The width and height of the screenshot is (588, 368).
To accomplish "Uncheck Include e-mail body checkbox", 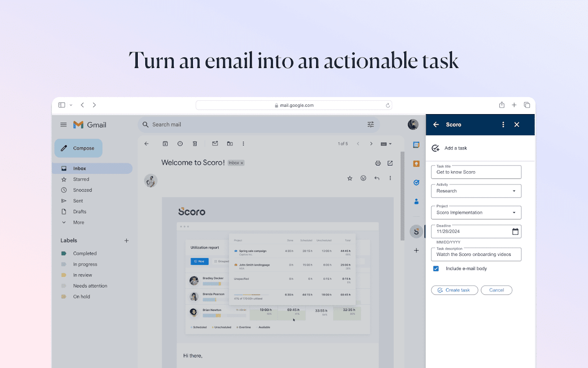I will click(436, 269).
